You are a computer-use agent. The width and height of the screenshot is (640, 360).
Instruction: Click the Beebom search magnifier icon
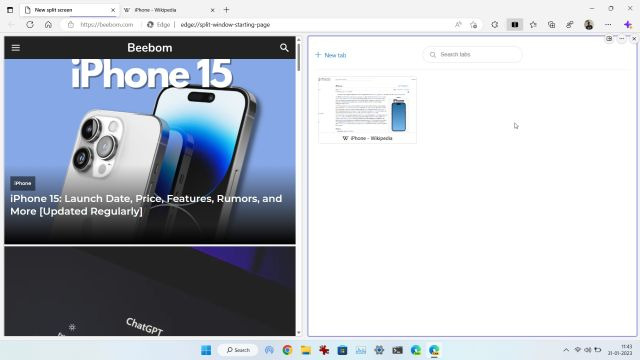click(x=284, y=48)
